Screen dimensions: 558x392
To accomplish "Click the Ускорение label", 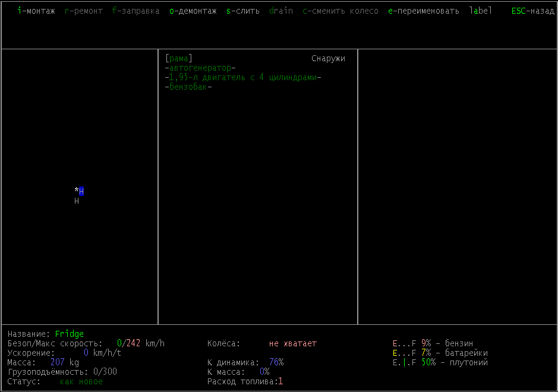I will point(31,353).
